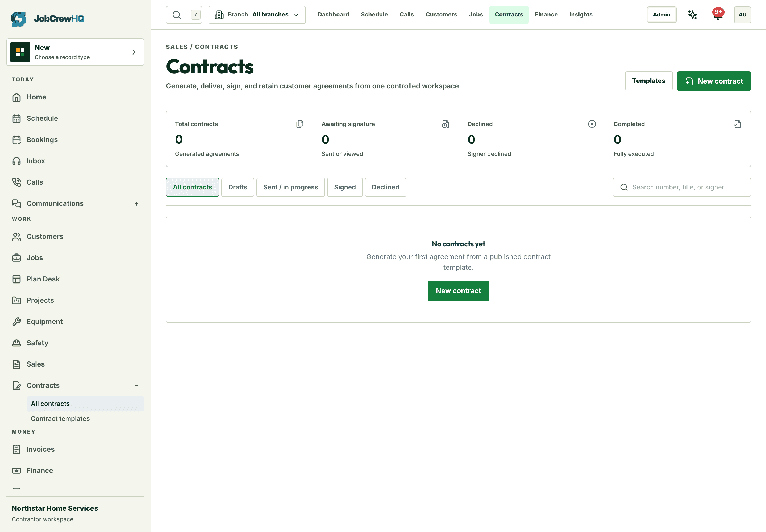
Task: Click the Projects folder icon
Action: [x=16, y=300]
